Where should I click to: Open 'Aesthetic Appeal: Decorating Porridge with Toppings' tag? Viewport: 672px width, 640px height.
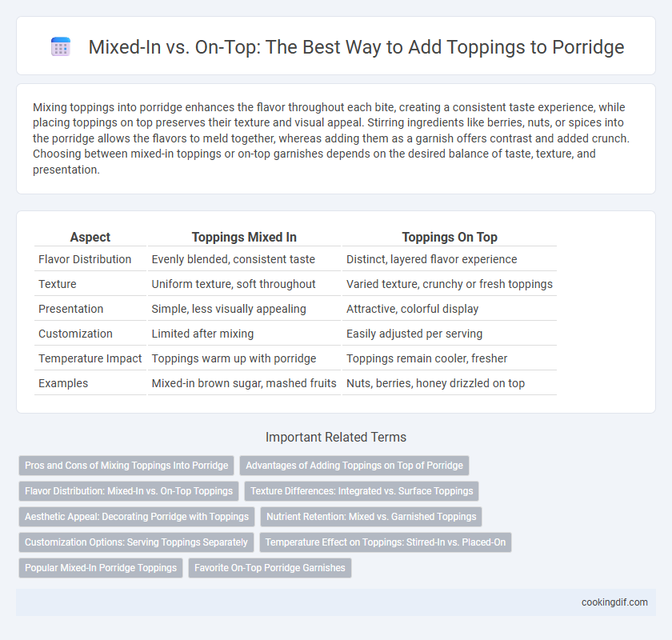pyautogui.click(x=137, y=517)
